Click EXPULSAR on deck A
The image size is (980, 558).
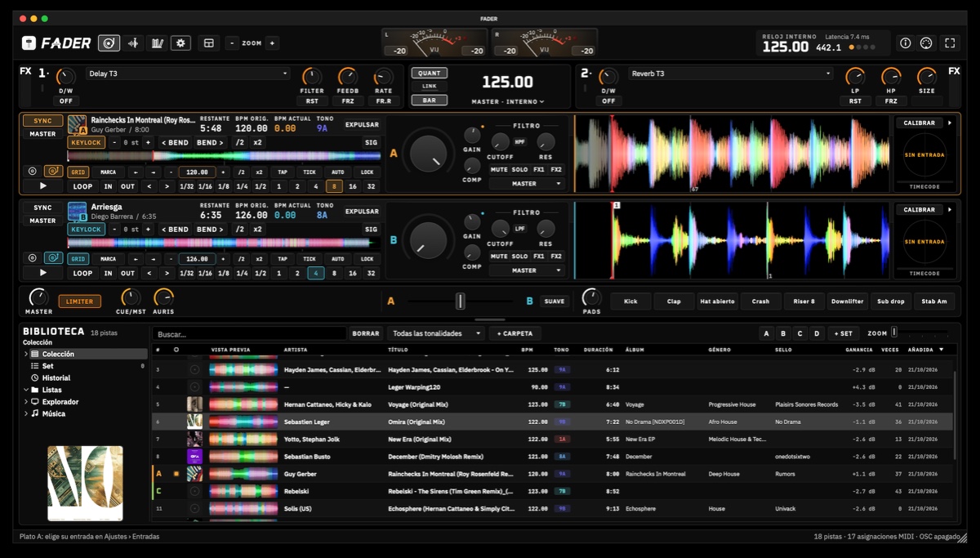tap(362, 125)
